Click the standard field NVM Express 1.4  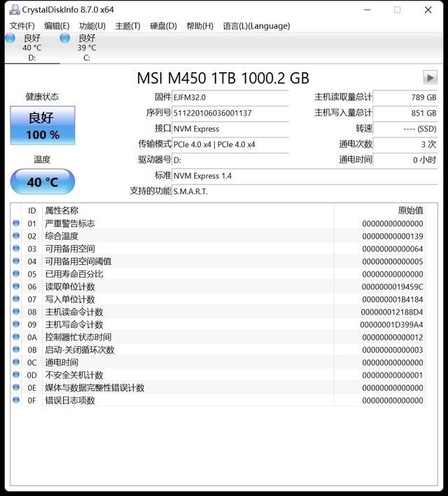click(304, 176)
